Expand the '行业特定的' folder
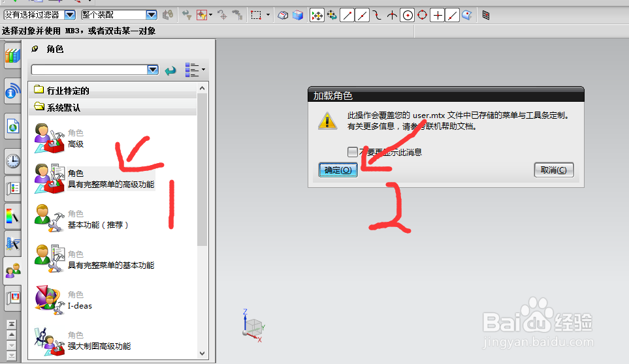The image size is (629, 364). [x=112, y=91]
